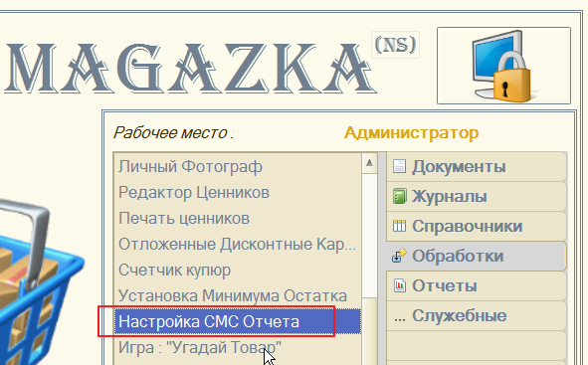Screen dimensions: 588x365
Task: Click the Отчеты chart icon
Action: [x=399, y=285]
